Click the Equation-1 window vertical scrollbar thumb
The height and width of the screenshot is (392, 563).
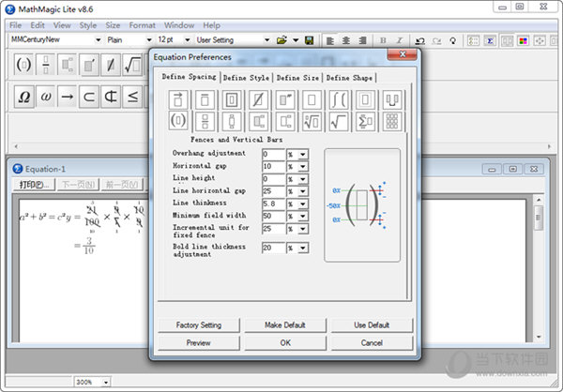click(x=539, y=218)
